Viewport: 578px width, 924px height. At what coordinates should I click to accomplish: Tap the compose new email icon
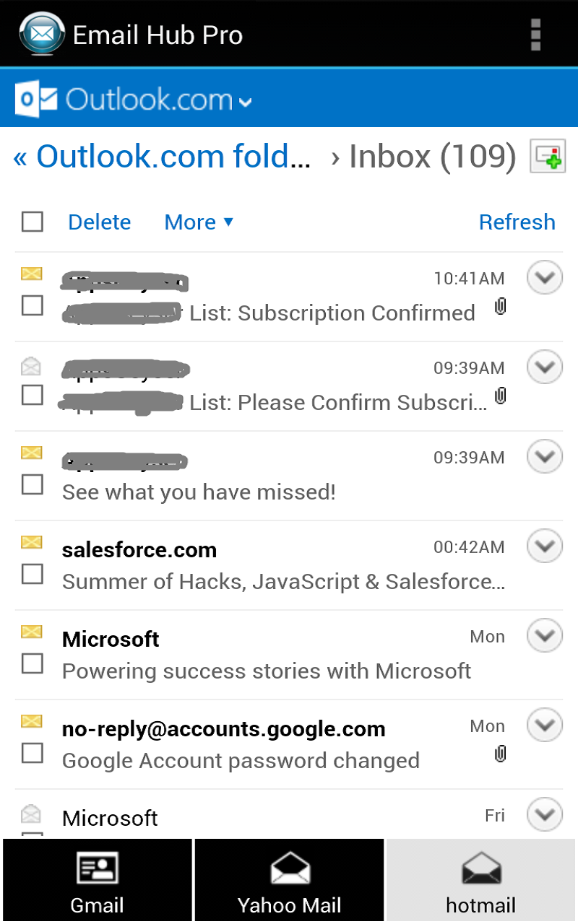(x=548, y=156)
